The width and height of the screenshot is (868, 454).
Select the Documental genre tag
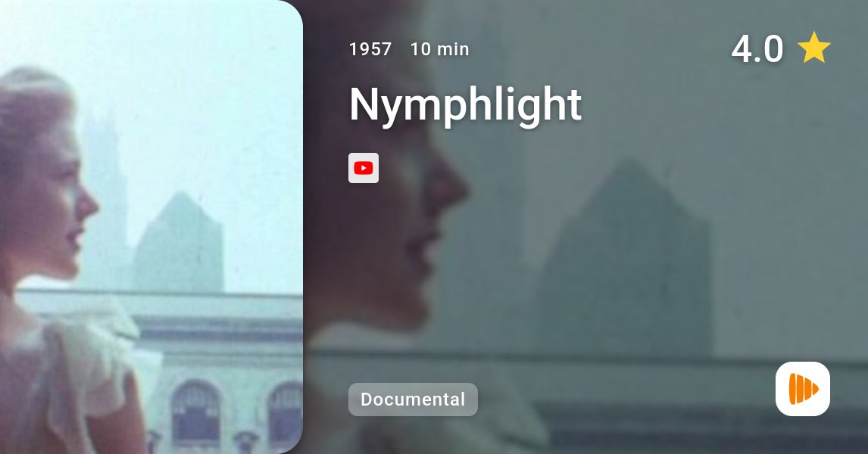point(413,400)
